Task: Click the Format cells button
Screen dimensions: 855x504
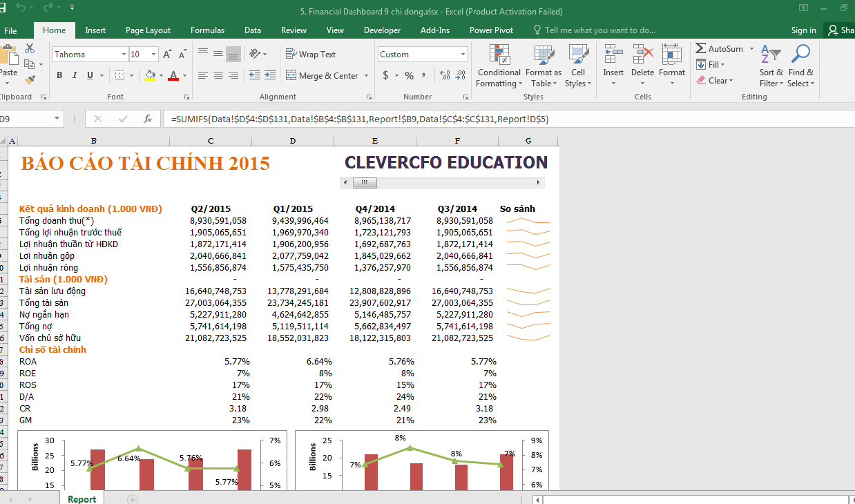Action: [672, 66]
